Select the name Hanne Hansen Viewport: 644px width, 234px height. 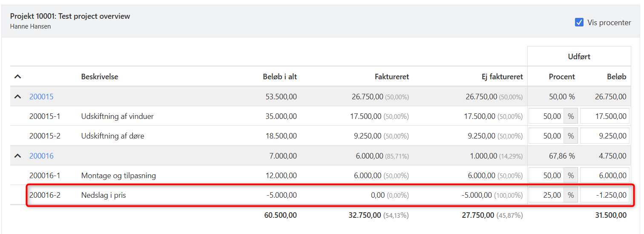[x=31, y=26]
